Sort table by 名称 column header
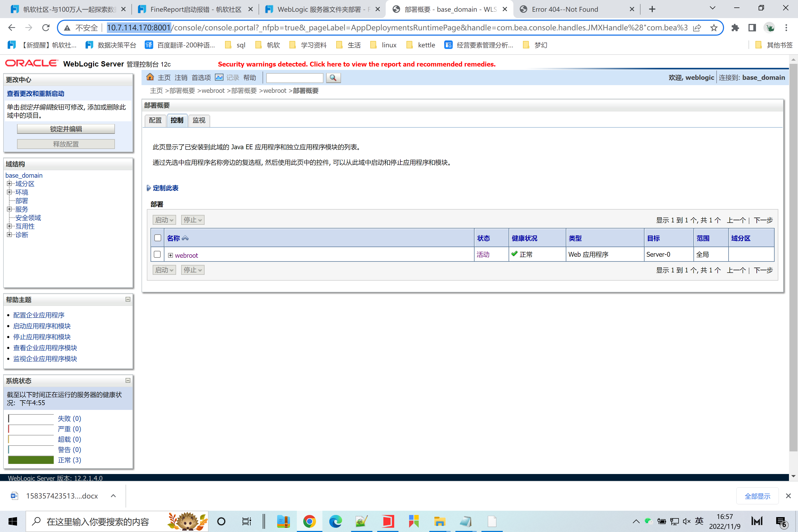 (x=173, y=238)
